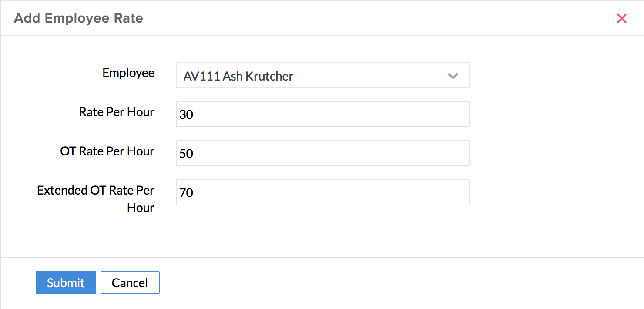Viewport: 644px width, 309px height.
Task: Click into the OT Rate Per Hour field
Action: tap(322, 153)
